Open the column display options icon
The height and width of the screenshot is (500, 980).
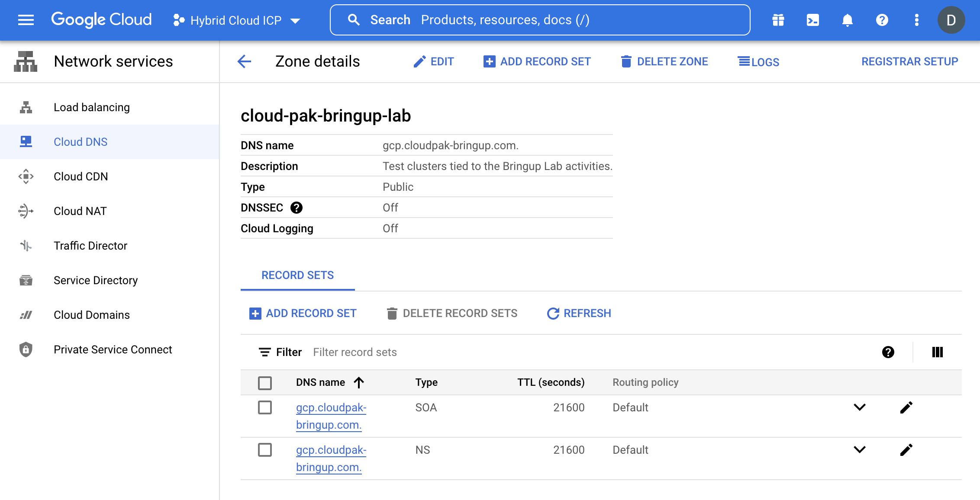click(x=938, y=352)
